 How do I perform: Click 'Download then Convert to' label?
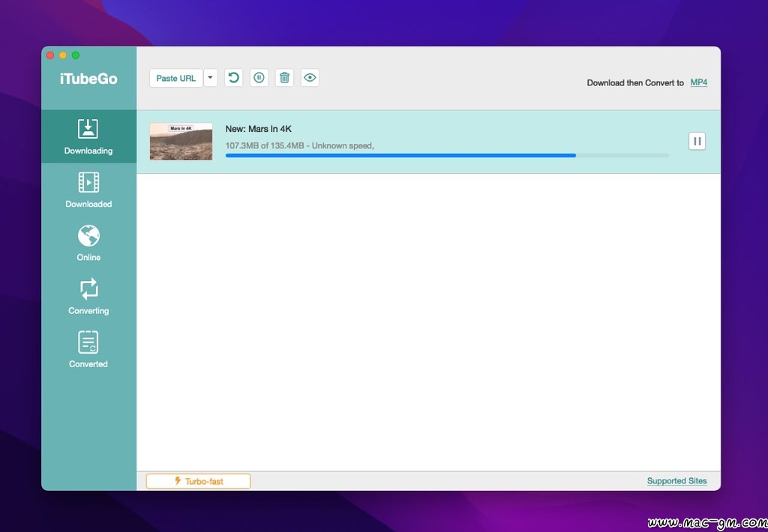click(635, 82)
